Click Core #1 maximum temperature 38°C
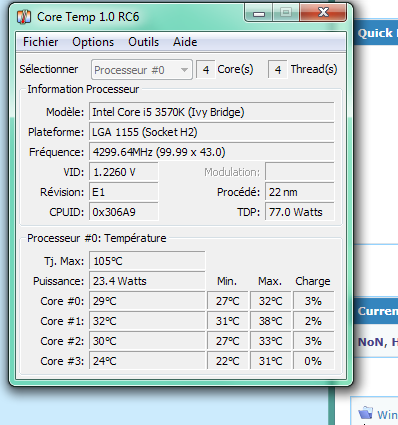 271,321
